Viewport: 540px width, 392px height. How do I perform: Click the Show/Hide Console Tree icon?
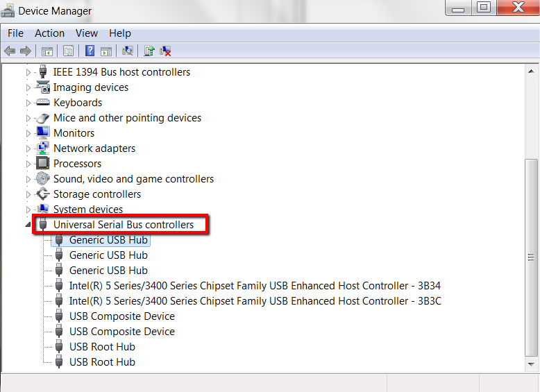click(47, 51)
